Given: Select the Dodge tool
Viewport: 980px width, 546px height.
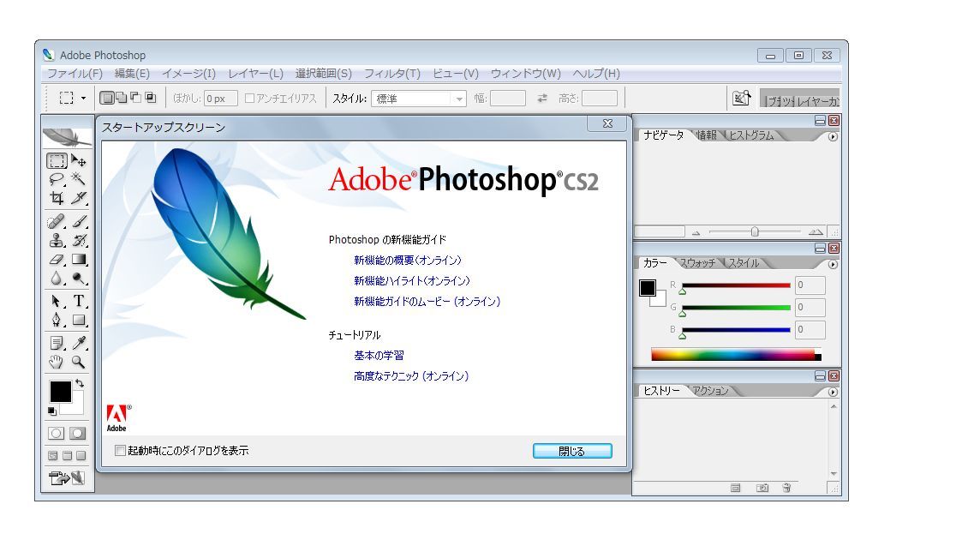Looking at the screenshot, I should click(x=79, y=278).
